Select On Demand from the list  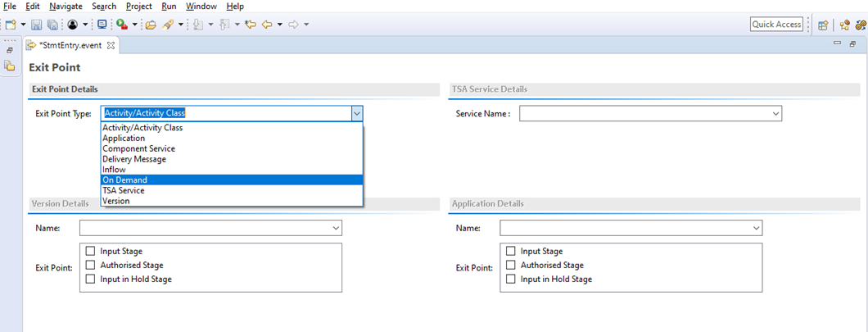click(125, 180)
